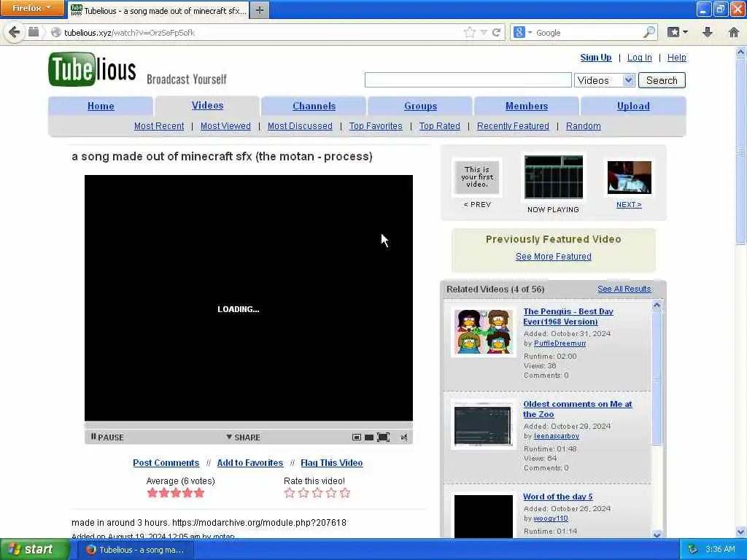Open Recently Featured videos
This screenshot has height=560, width=747.
(513, 126)
